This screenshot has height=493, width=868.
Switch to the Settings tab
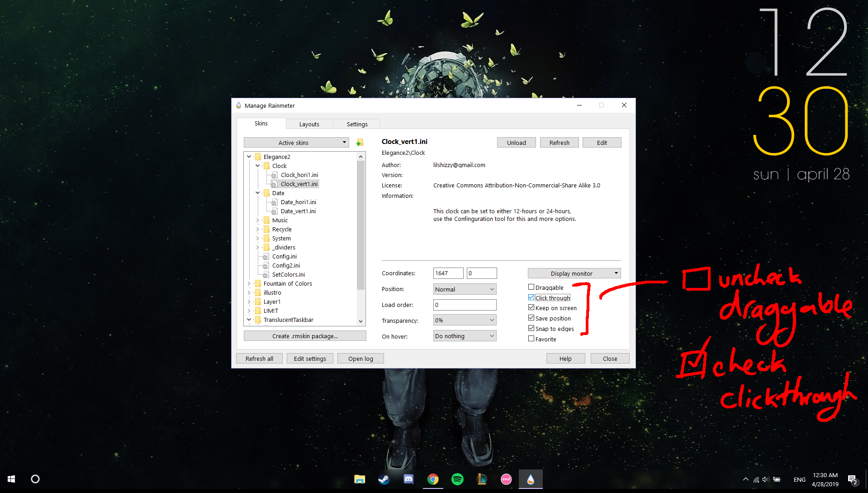click(x=357, y=124)
